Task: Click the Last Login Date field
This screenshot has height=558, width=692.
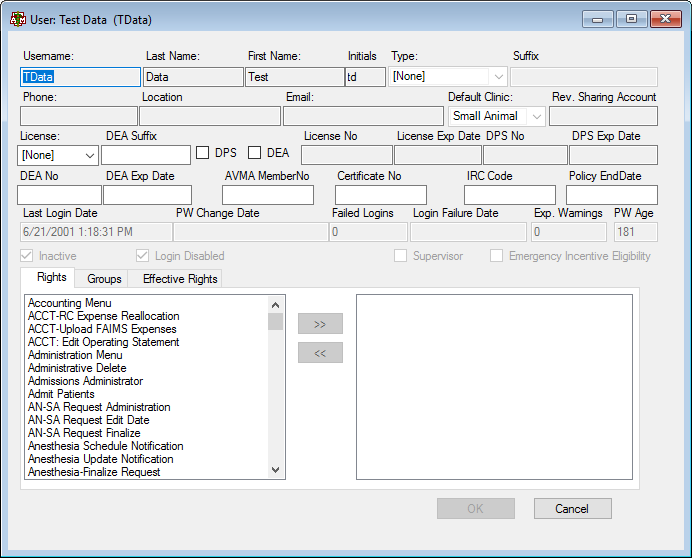Action: [96, 232]
